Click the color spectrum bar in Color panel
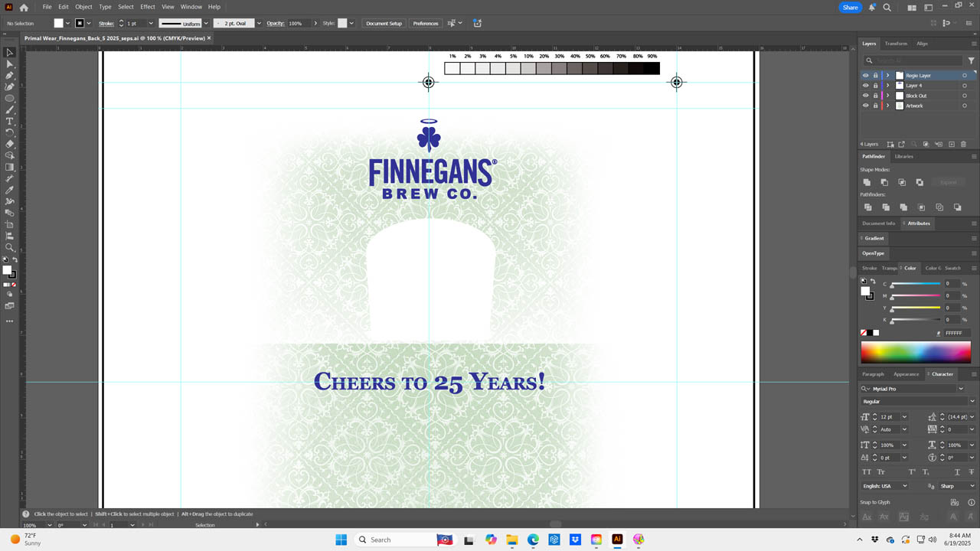Viewport: 980px width, 551px height. [916, 352]
